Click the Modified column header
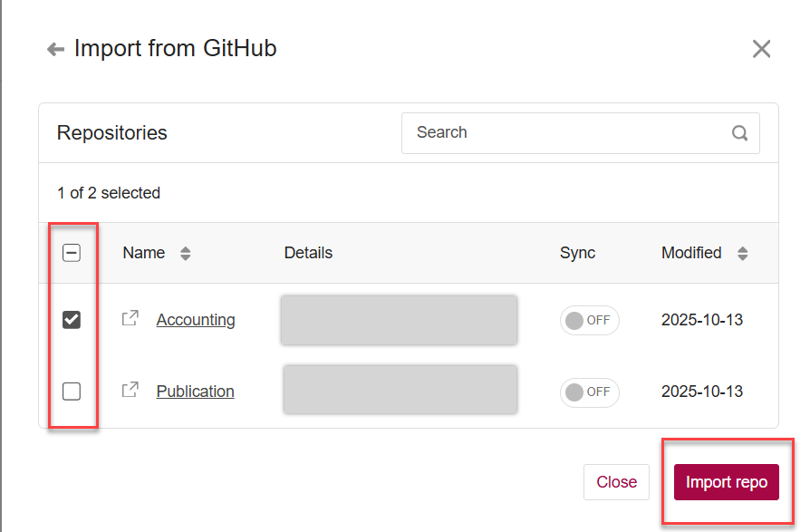This screenshot has width=810, height=532. point(691,253)
